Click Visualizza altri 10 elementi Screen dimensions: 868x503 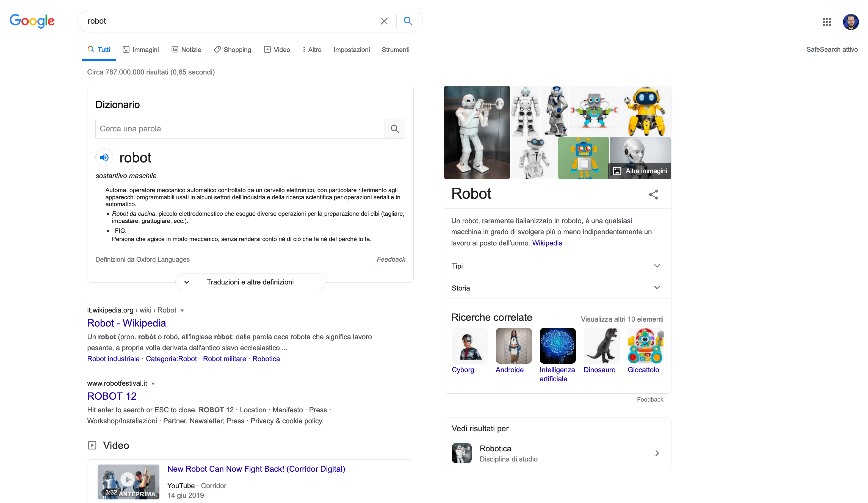tap(622, 319)
